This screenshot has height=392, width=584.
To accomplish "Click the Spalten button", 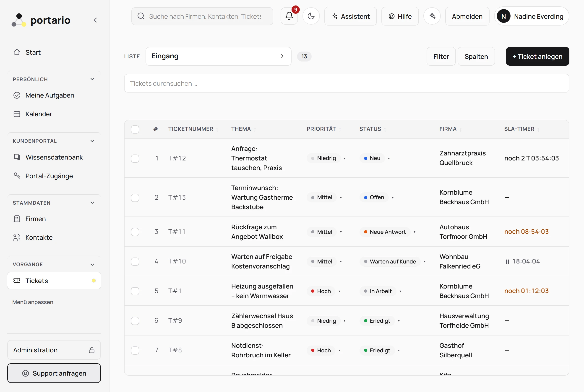I will tap(476, 57).
